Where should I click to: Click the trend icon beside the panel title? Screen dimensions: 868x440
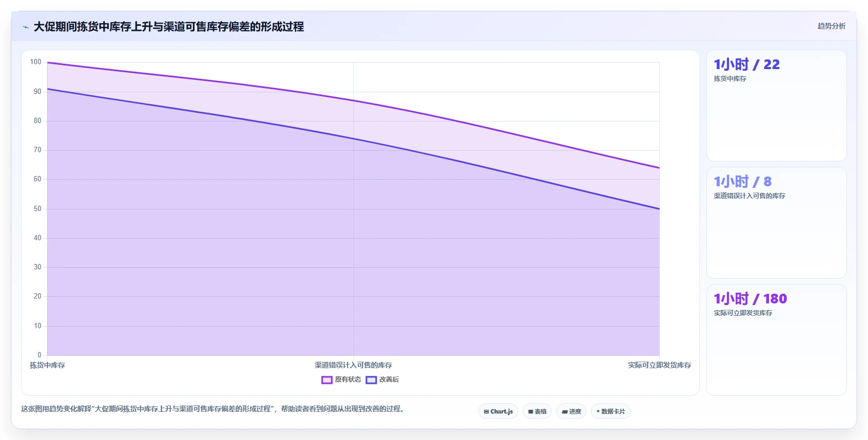pyautogui.click(x=25, y=27)
